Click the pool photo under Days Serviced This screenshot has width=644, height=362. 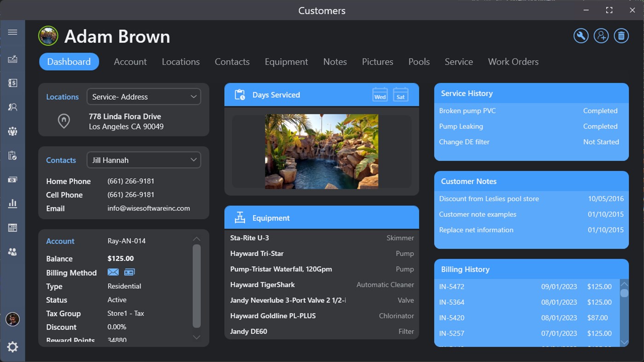(321, 151)
